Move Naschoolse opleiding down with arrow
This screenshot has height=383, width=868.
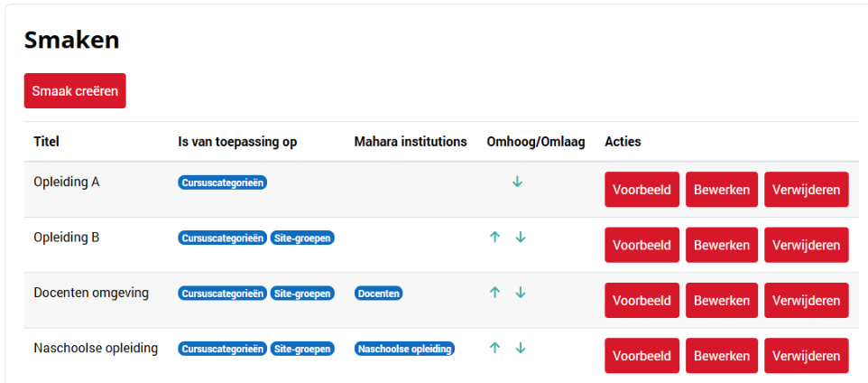pos(521,348)
